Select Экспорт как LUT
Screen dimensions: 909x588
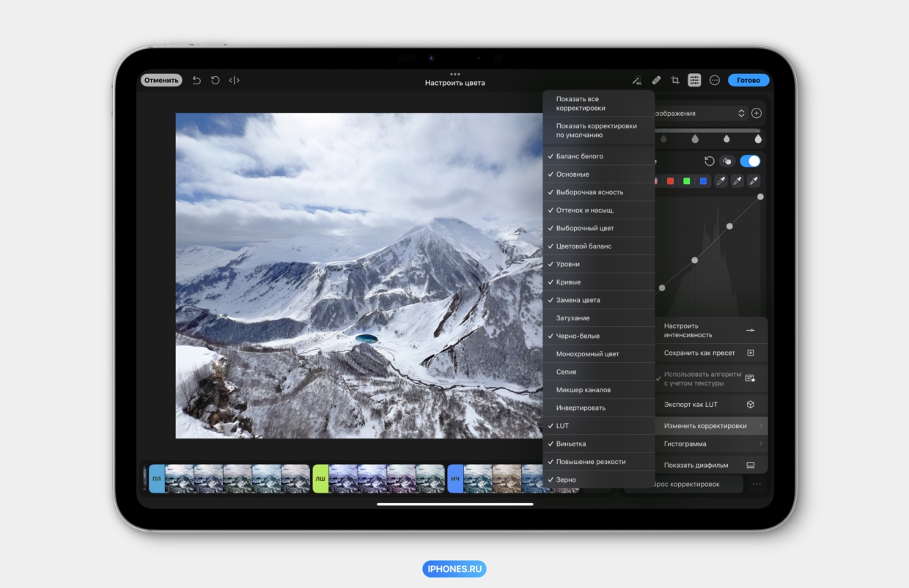(x=711, y=405)
